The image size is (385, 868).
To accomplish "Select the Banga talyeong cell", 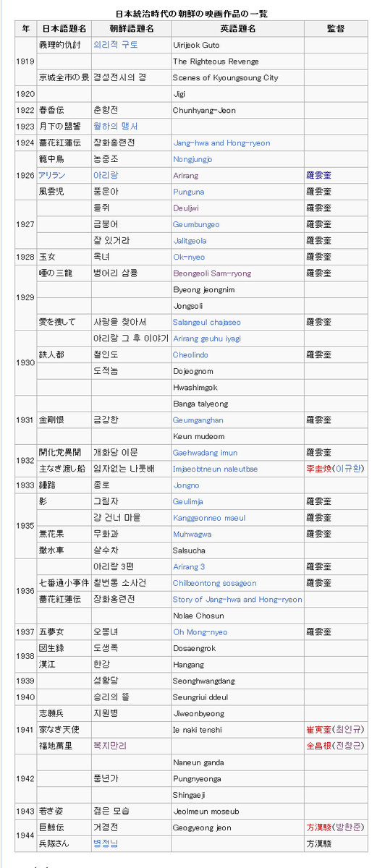I will 237,404.
